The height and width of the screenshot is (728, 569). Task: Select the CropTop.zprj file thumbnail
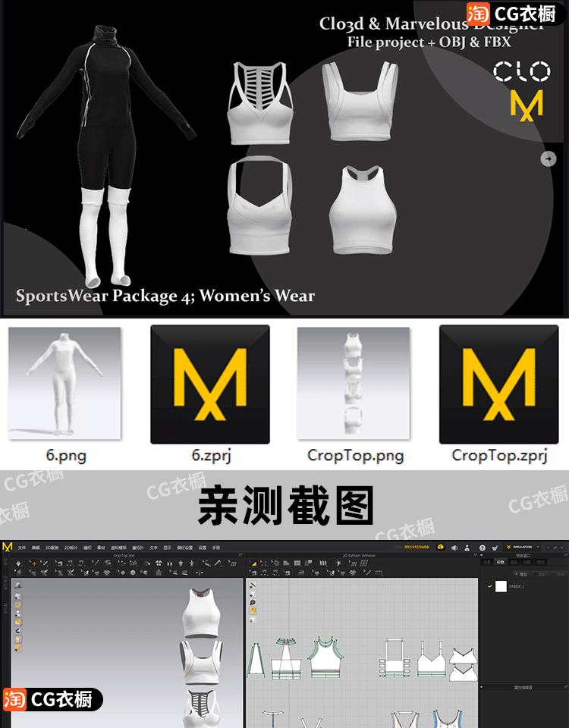coord(498,384)
